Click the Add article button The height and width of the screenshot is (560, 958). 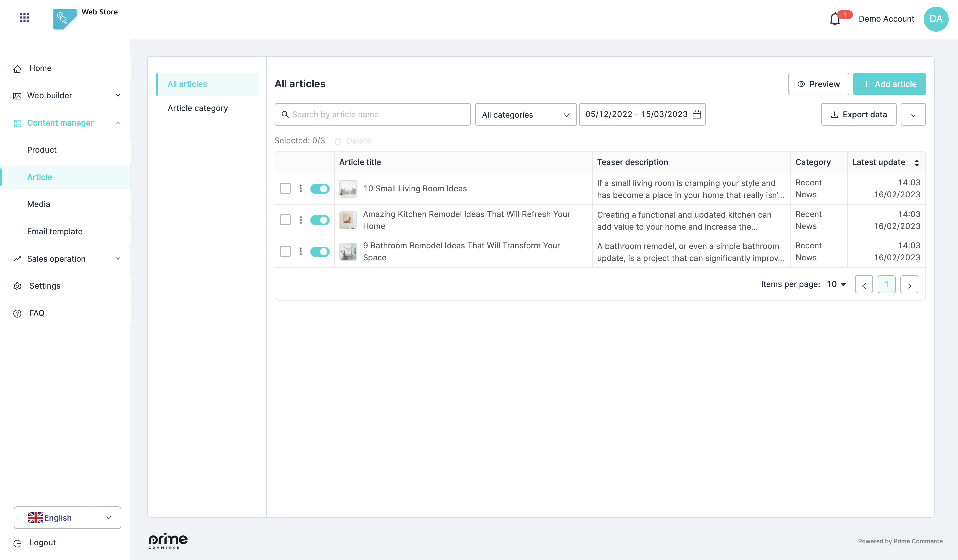(x=889, y=84)
